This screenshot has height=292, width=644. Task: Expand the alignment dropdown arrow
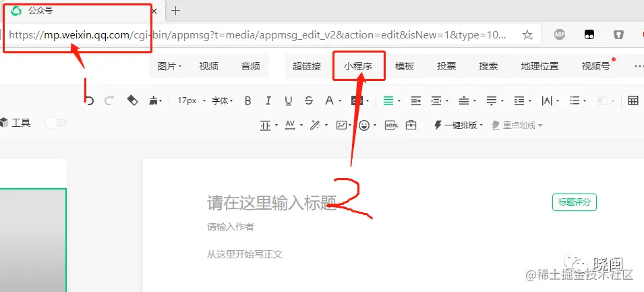[399, 101]
